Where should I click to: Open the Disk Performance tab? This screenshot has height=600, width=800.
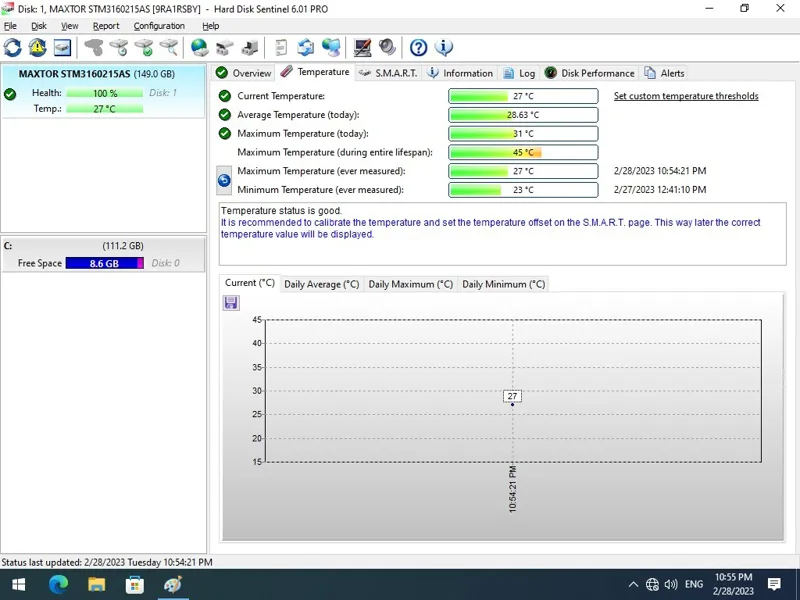coord(589,73)
